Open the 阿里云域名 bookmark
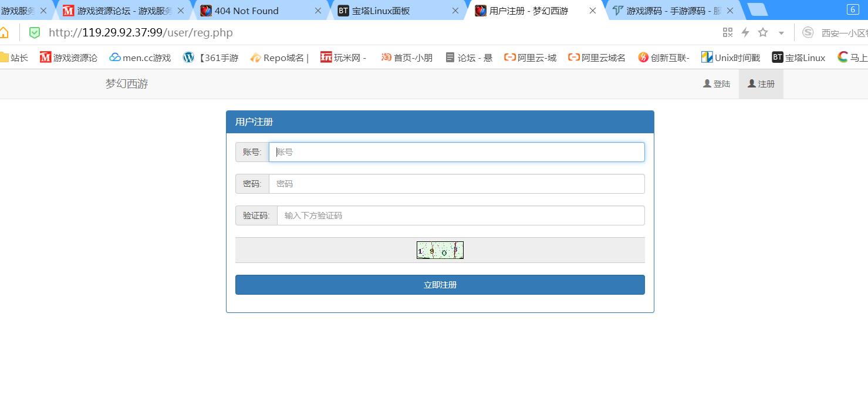Screen dimensions: 868x401 point(597,58)
